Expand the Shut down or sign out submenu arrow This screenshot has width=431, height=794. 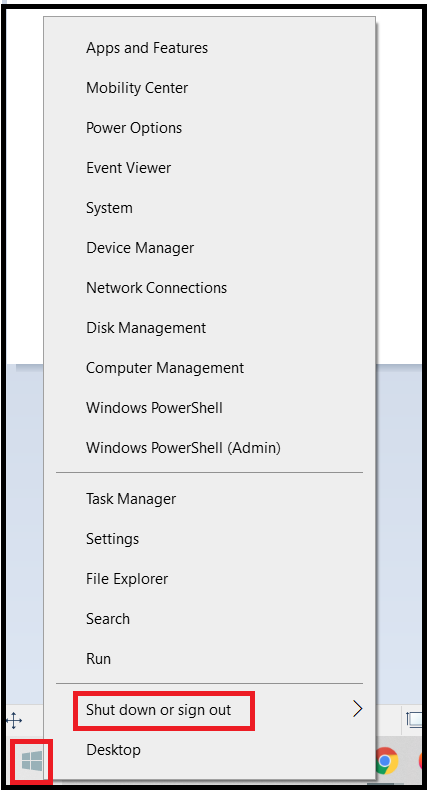click(358, 709)
